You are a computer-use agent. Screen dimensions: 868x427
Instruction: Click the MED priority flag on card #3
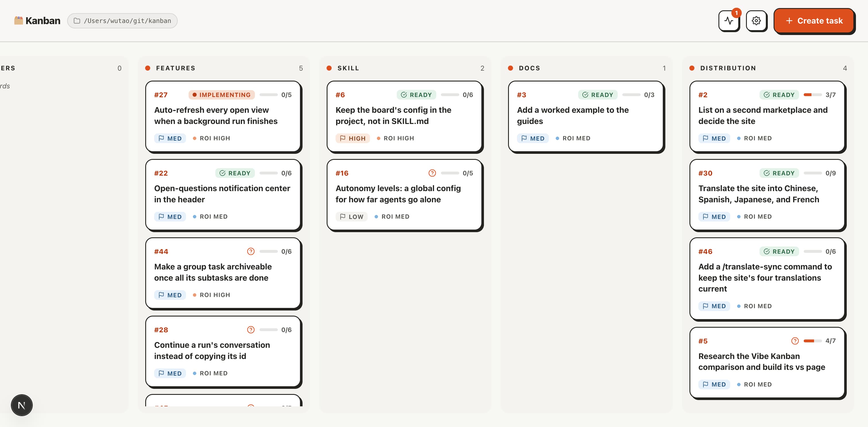click(533, 138)
